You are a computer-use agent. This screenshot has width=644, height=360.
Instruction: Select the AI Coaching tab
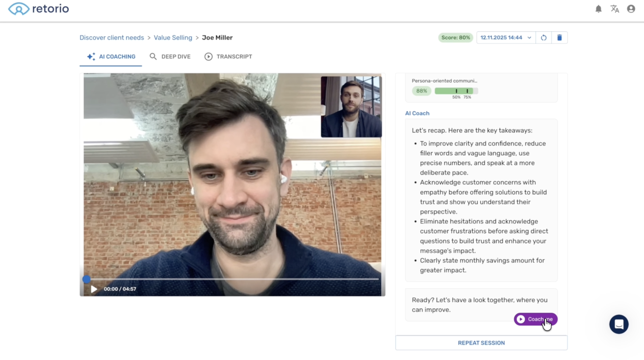111,56
